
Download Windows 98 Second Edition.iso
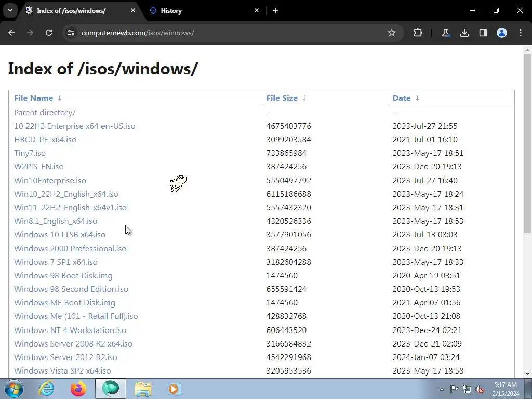pos(71,289)
